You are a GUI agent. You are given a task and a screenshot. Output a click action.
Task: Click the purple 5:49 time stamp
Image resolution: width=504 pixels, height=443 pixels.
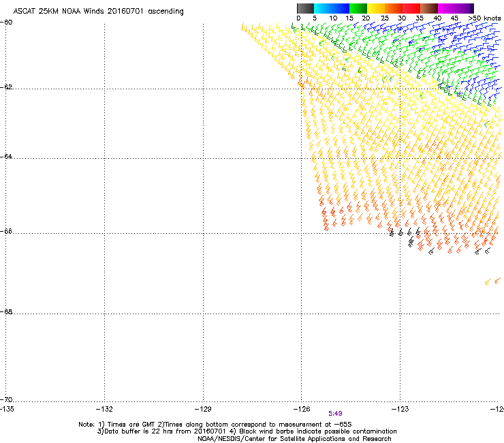click(335, 414)
